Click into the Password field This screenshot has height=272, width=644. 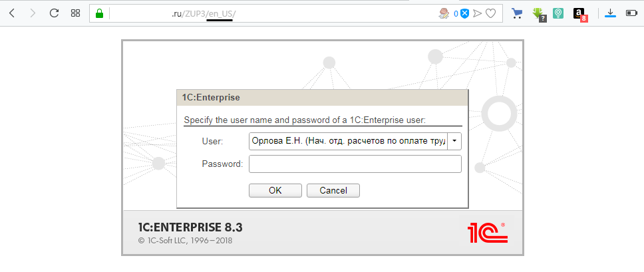(x=355, y=164)
